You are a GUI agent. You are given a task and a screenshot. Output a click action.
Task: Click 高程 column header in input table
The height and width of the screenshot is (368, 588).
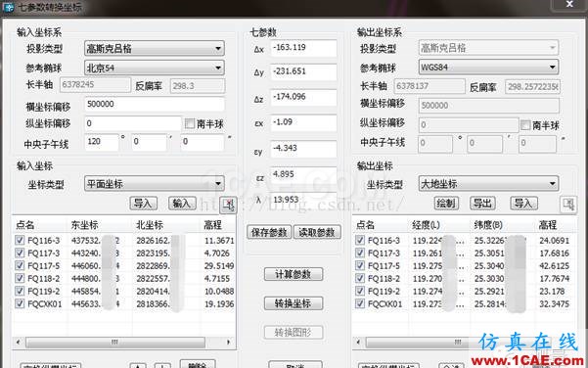click(x=212, y=225)
